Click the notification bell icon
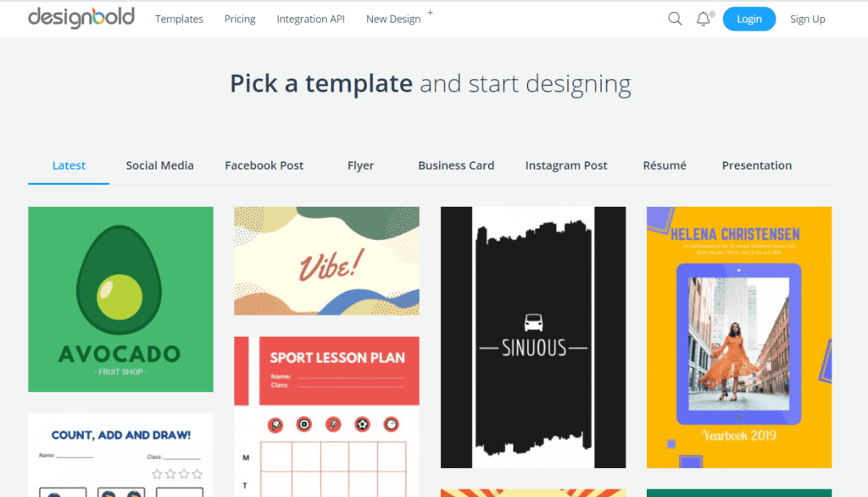Image resolution: width=868 pixels, height=497 pixels. 704,18
